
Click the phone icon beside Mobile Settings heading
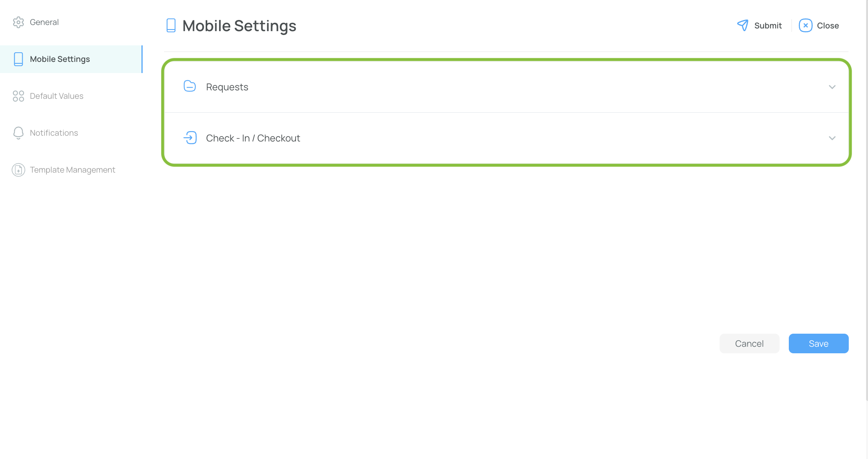click(171, 26)
